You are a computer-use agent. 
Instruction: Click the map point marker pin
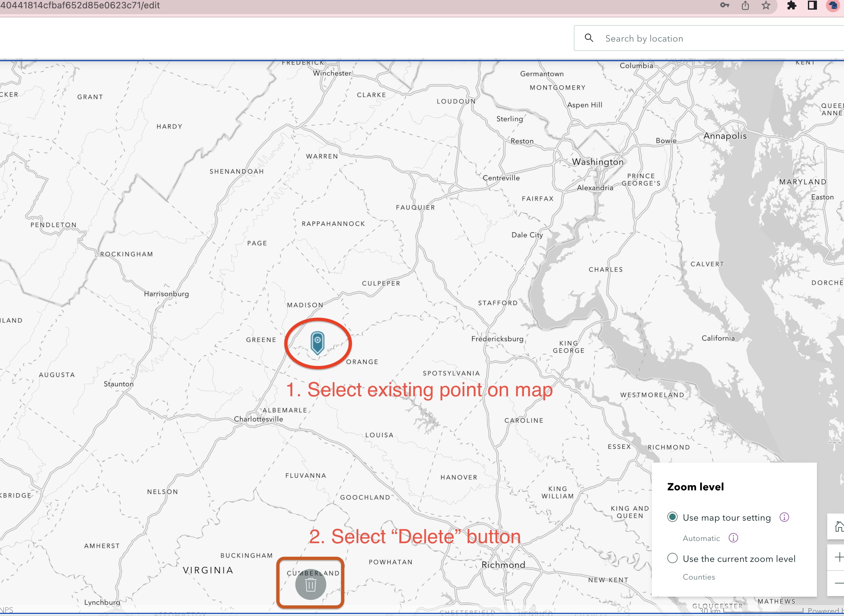click(317, 342)
